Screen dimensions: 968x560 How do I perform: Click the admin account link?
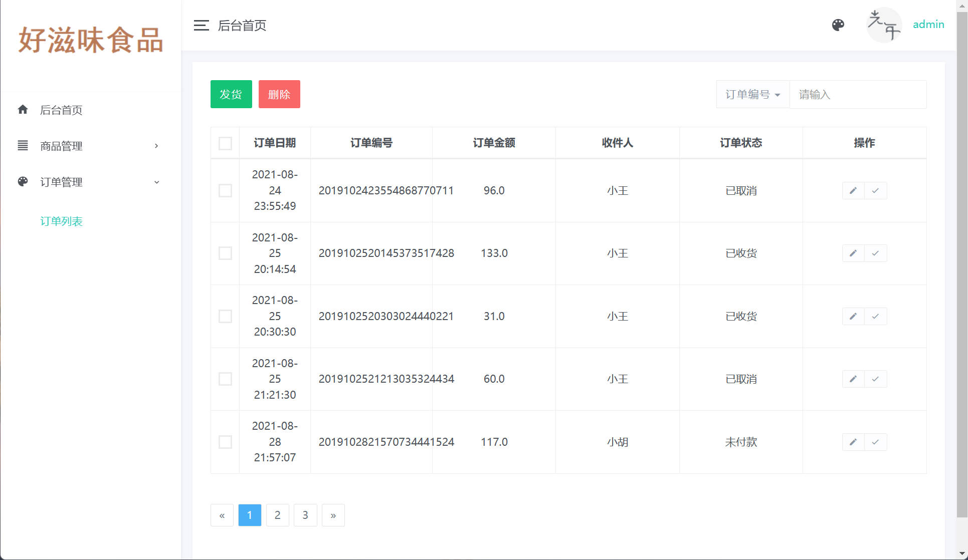(928, 24)
